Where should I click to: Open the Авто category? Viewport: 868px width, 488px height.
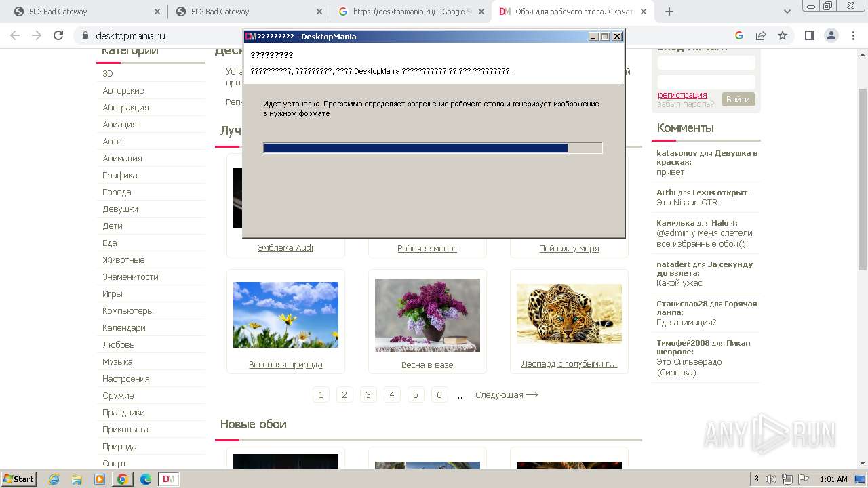point(112,141)
